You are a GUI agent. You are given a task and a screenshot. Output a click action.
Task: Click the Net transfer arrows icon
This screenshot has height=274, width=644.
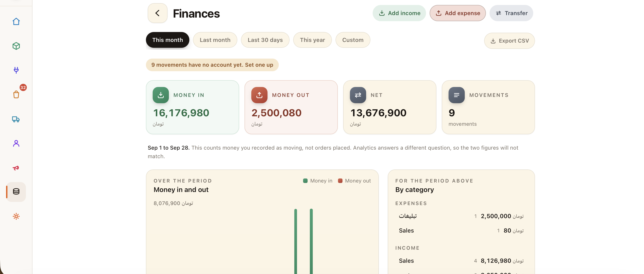[x=358, y=95]
